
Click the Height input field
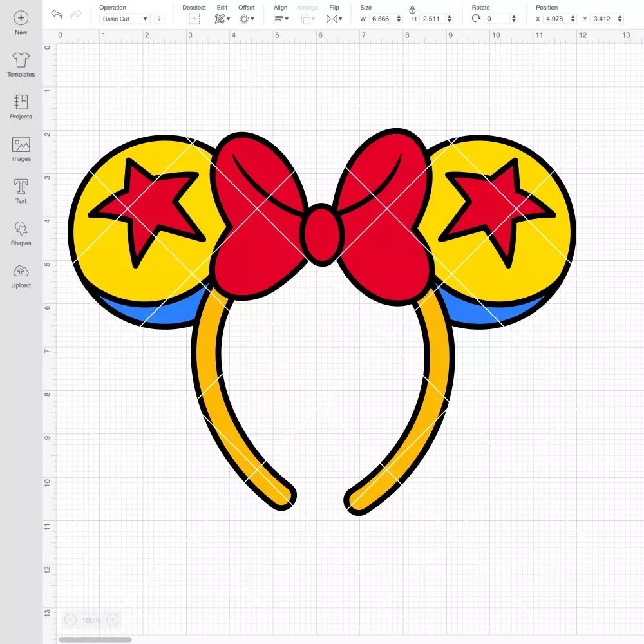pyautogui.click(x=432, y=19)
